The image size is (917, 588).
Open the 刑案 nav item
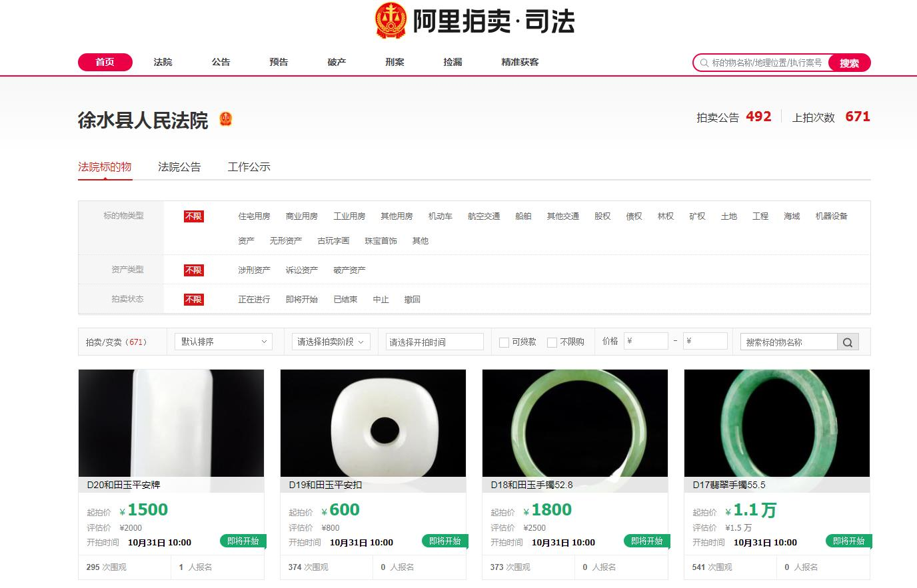tap(395, 62)
